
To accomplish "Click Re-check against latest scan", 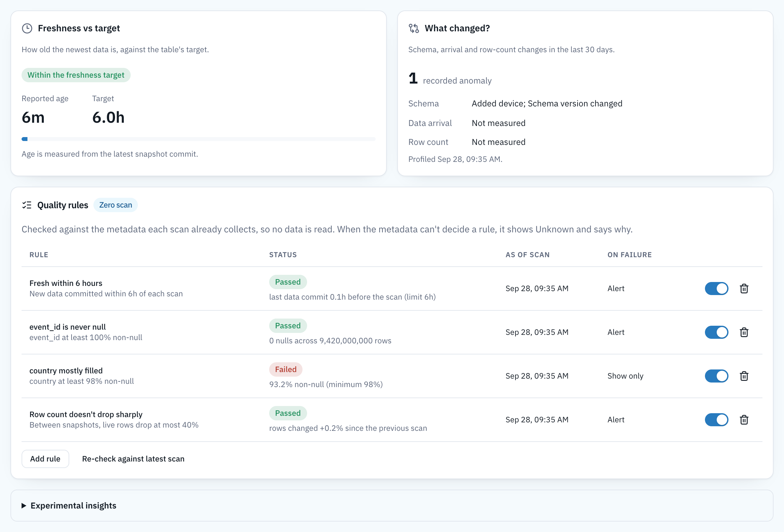I will (x=133, y=459).
